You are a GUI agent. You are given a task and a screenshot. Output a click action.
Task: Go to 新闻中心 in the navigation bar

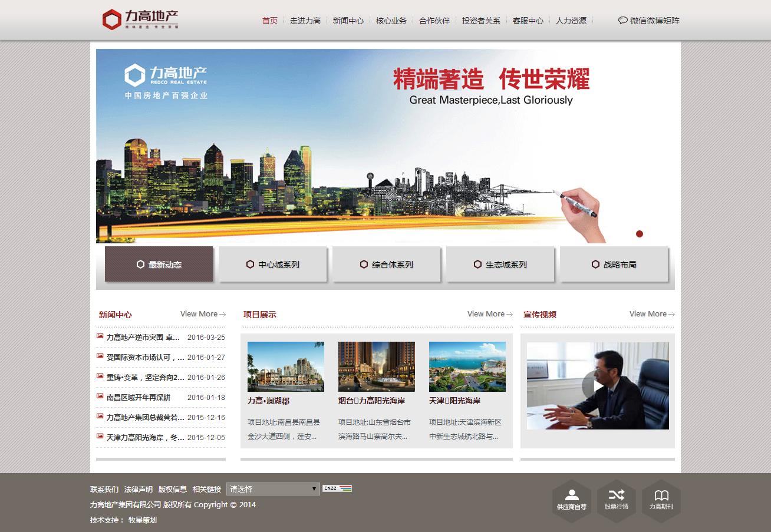coord(348,21)
